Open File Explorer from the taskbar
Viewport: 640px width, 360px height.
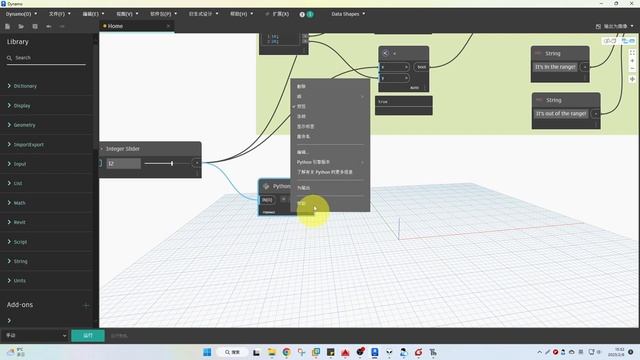(271, 352)
